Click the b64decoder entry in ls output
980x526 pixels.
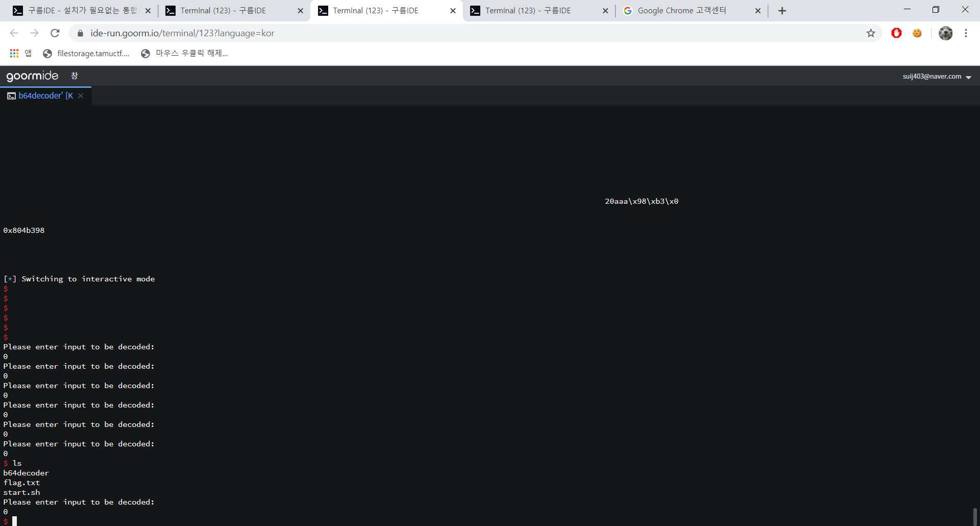point(26,473)
